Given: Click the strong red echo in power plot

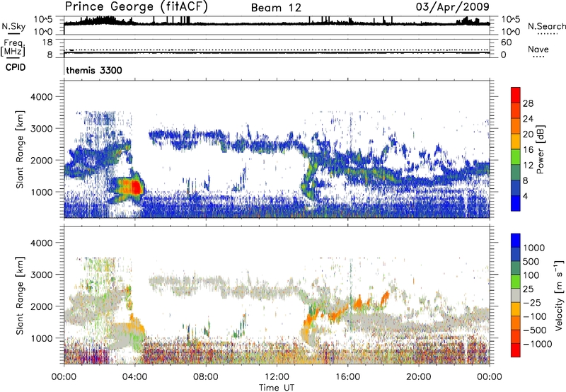Looking at the screenshot, I should (x=136, y=188).
